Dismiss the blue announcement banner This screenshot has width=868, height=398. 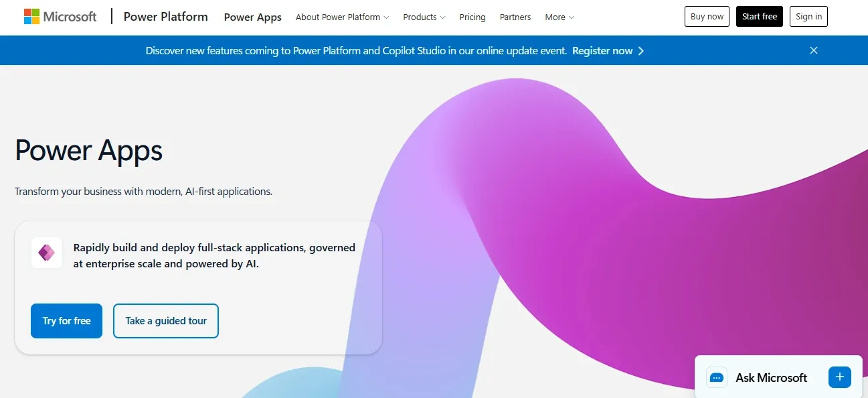[814, 50]
